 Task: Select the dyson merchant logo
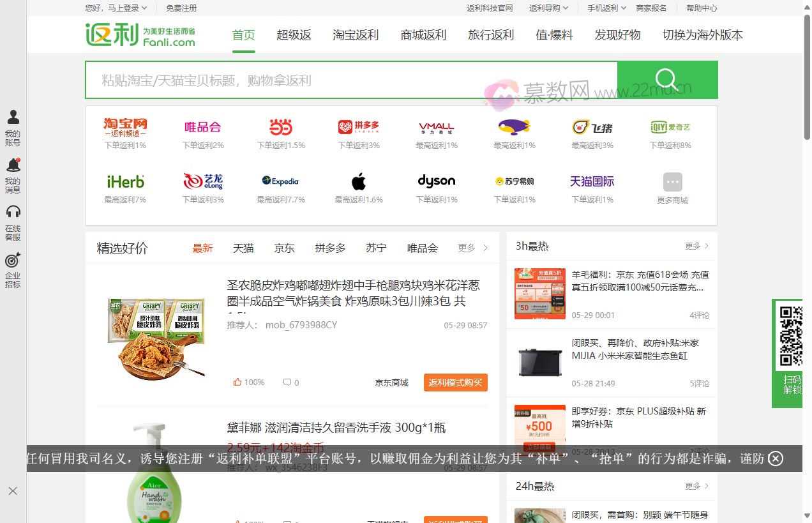[436, 181]
